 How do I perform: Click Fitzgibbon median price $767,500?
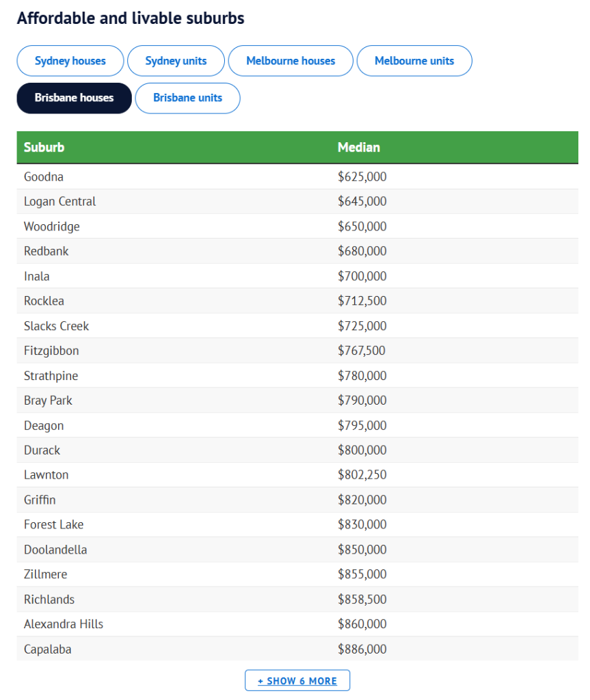click(362, 351)
